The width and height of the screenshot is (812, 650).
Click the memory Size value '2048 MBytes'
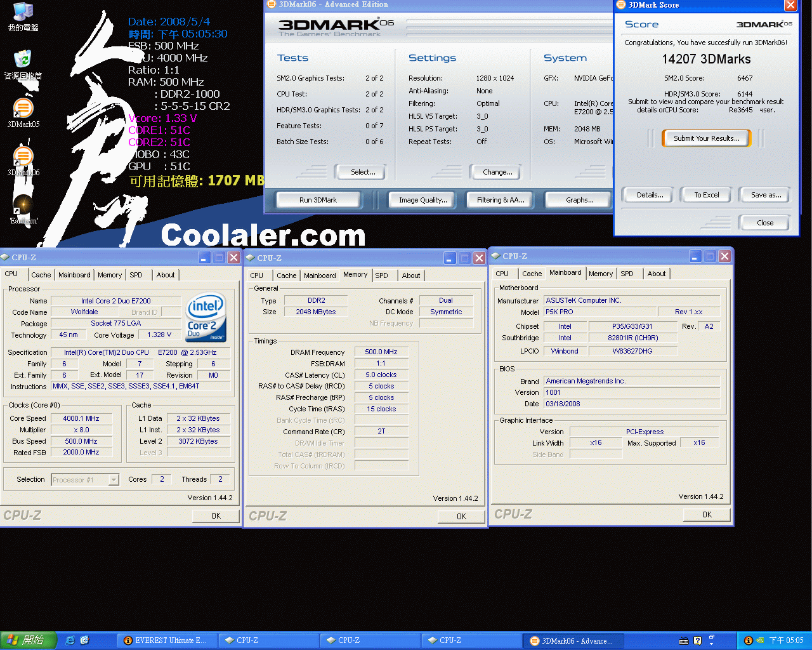point(316,312)
